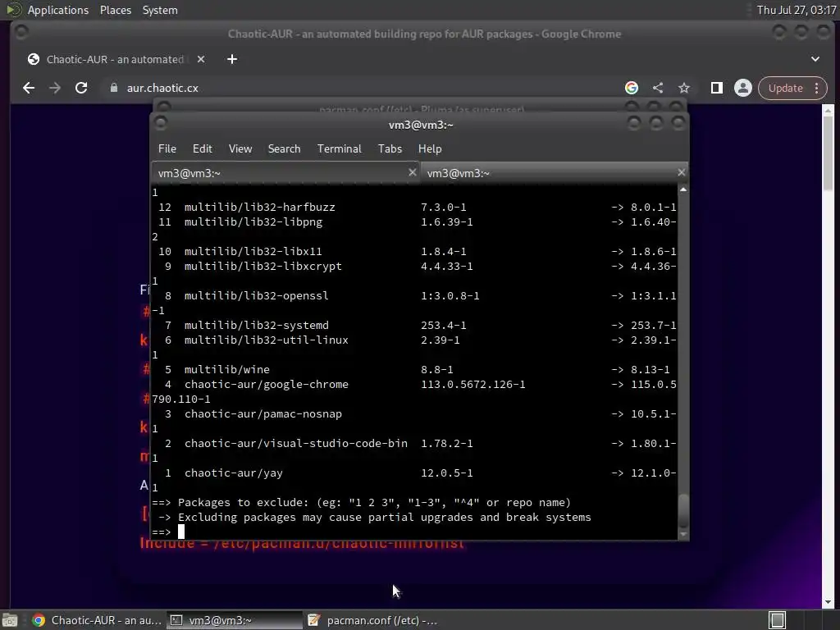840x630 pixels.
Task: Click multilib/lib32-util-linux line
Action: [x=414, y=340]
